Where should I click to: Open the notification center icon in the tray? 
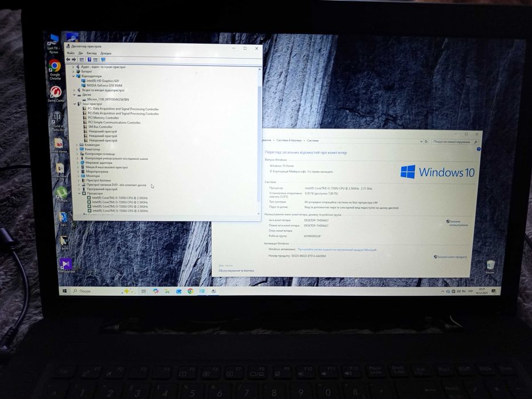coord(494,291)
